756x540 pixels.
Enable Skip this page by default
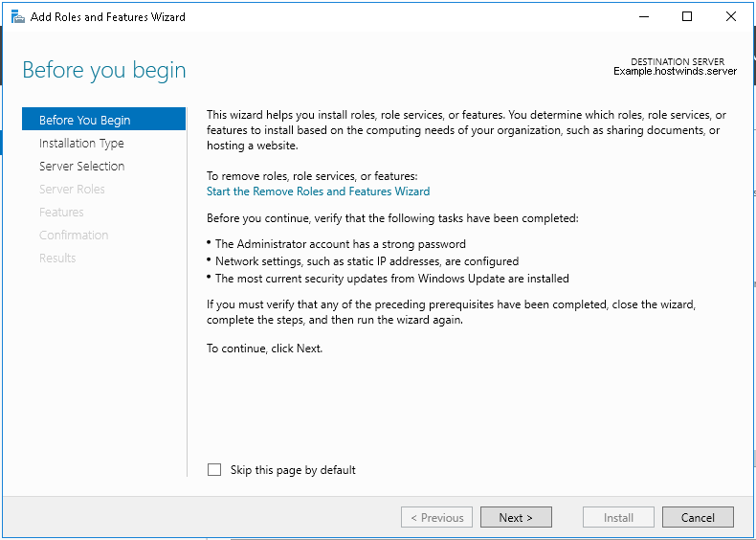(214, 470)
